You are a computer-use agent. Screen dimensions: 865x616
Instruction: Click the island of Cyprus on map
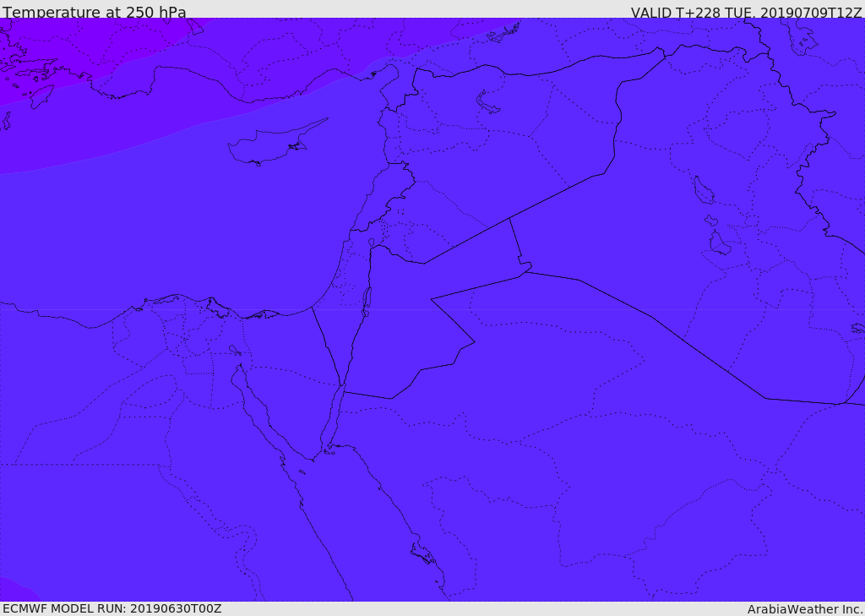(277, 143)
